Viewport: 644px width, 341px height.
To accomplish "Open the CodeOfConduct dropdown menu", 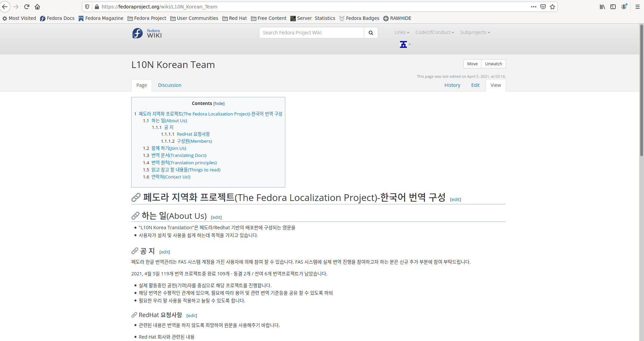I will [x=435, y=32].
